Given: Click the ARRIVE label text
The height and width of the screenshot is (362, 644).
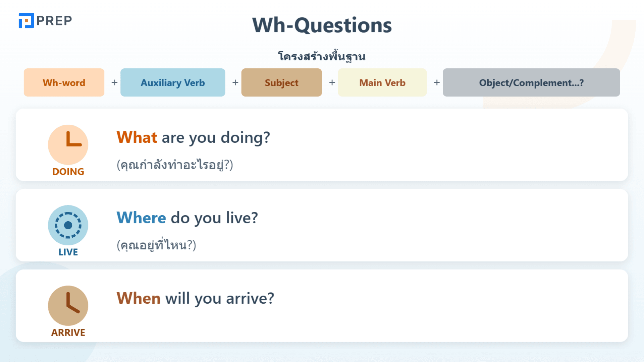Looking at the screenshot, I should point(68,333).
